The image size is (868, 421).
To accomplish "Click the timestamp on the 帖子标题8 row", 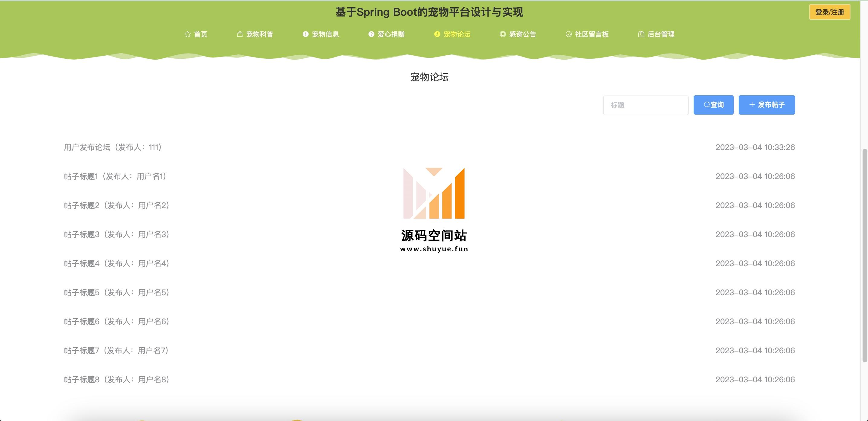I will [x=755, y=380].
